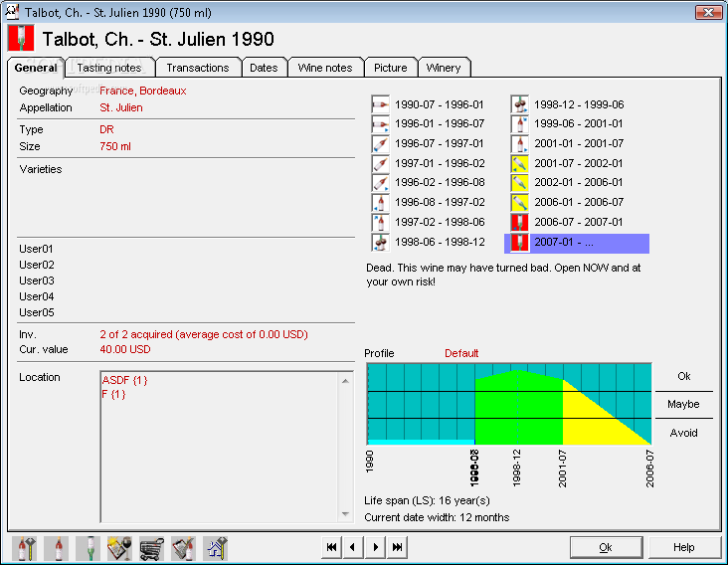
Task: Click the 2006-07 chart axis marker
Action: (649, 468)
